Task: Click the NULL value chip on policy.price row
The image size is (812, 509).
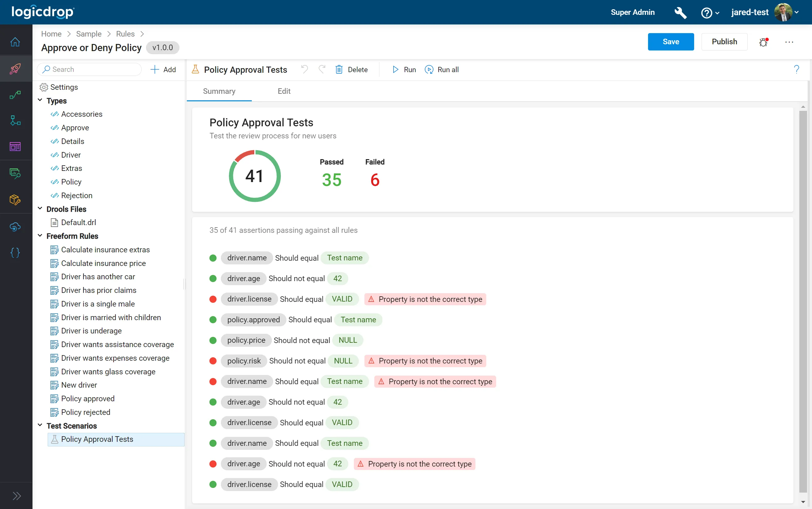Action: 348,340
